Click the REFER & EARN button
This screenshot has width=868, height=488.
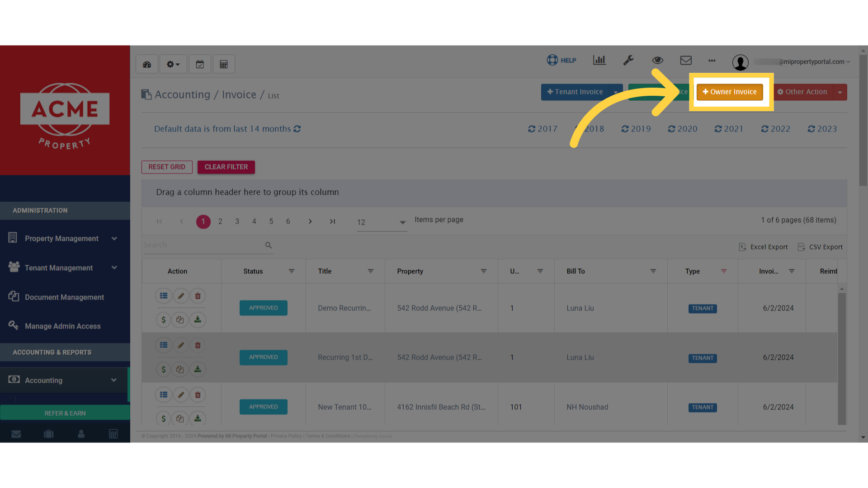65,413
